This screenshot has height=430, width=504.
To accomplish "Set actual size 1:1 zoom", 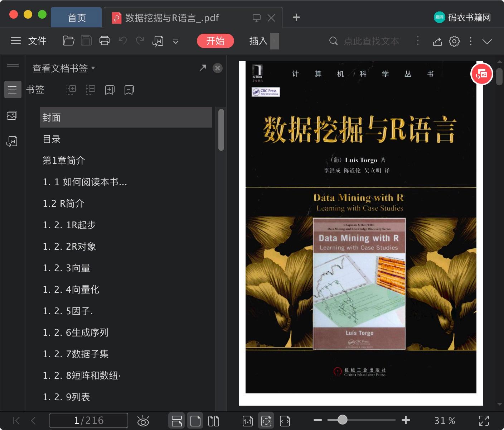I will point(247,421).
